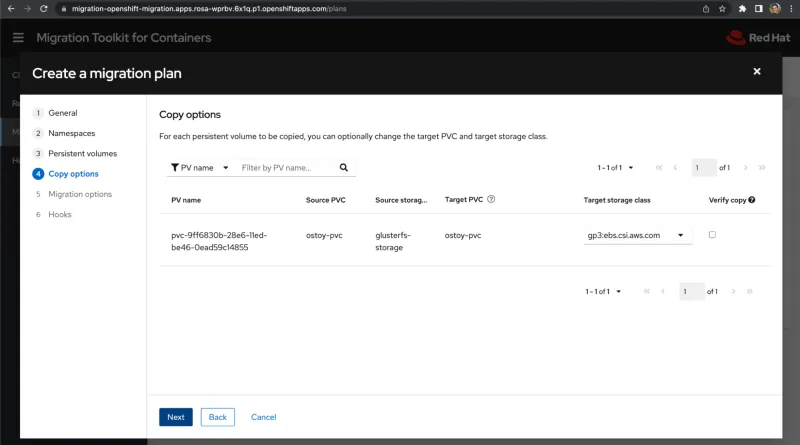Click the Next button
Image resolution: width=800 pixels, height=445 pixels.
point(175,417)
